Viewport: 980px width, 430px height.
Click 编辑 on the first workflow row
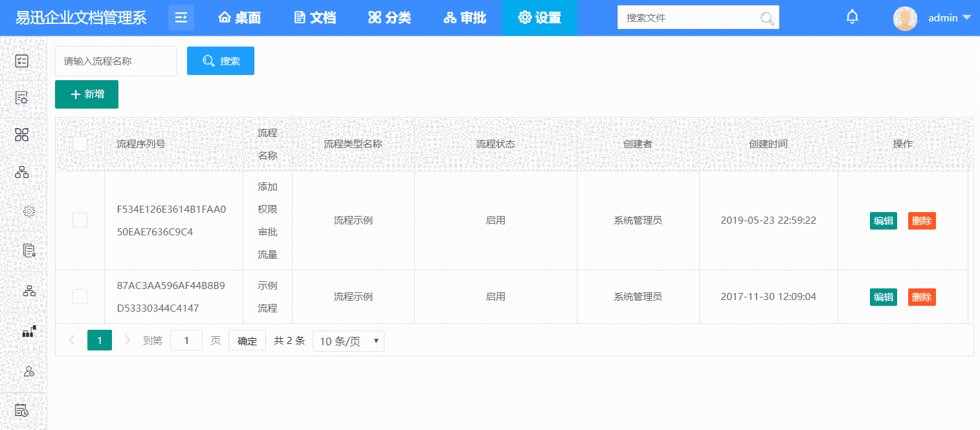tap(883, 220)
